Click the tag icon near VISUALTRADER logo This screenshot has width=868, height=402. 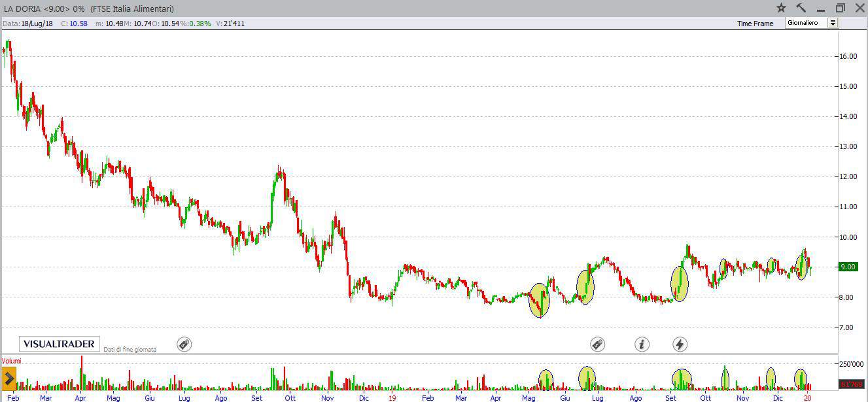(x=184, y=344)
